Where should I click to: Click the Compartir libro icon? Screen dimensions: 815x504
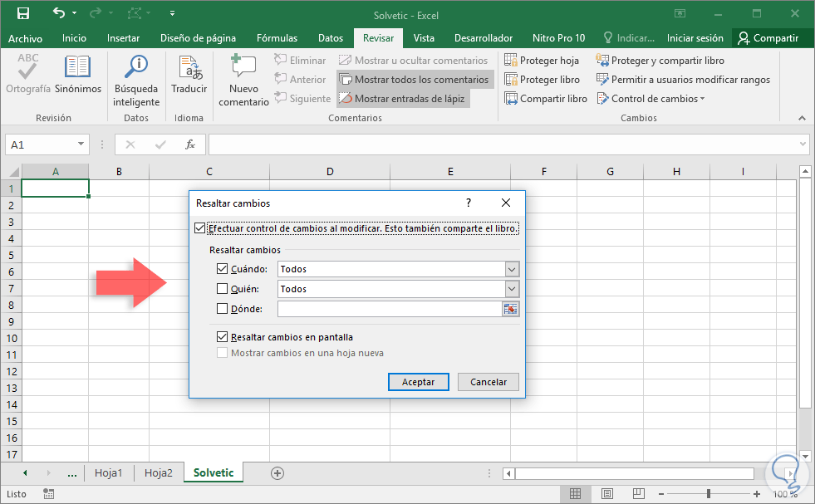point(511,99)
